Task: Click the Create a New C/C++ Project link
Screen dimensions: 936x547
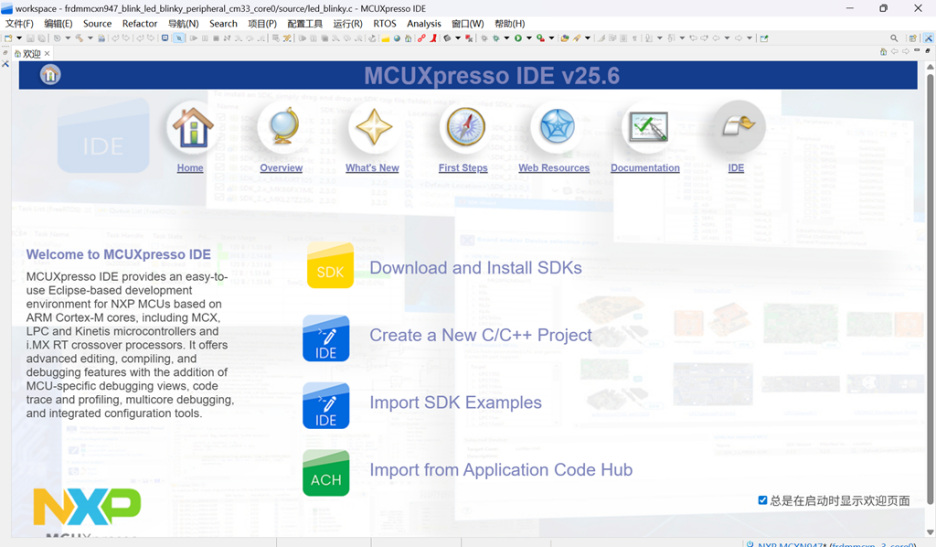Action: click(x=481, y=335)
